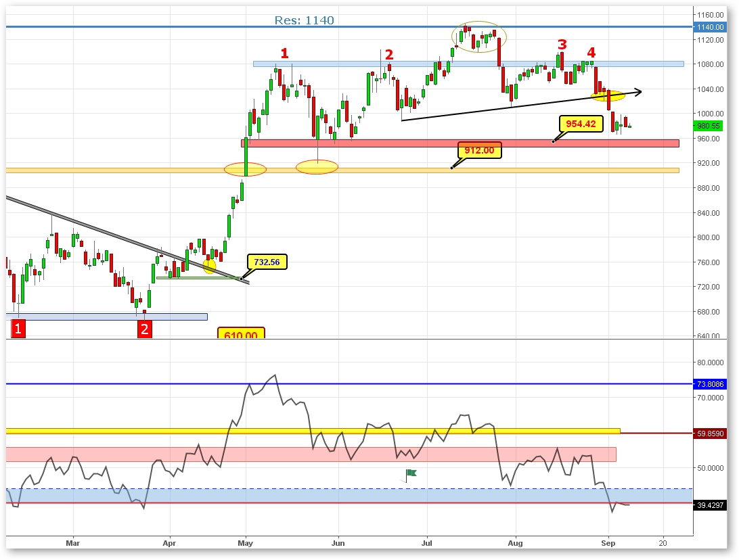Click the Jul label on the time axis
The image size is (739, 560).
pyautogui.click(x=427, y=542)
